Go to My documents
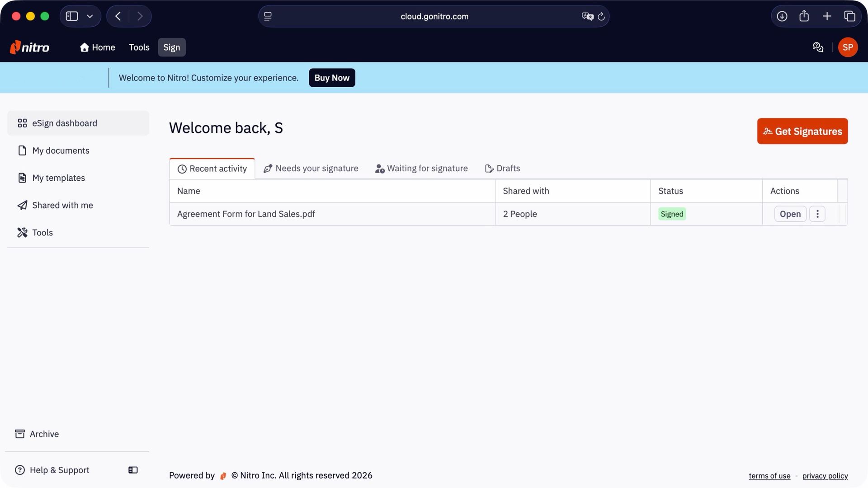This screenshot has width=868, height=488. pos(78,150)
